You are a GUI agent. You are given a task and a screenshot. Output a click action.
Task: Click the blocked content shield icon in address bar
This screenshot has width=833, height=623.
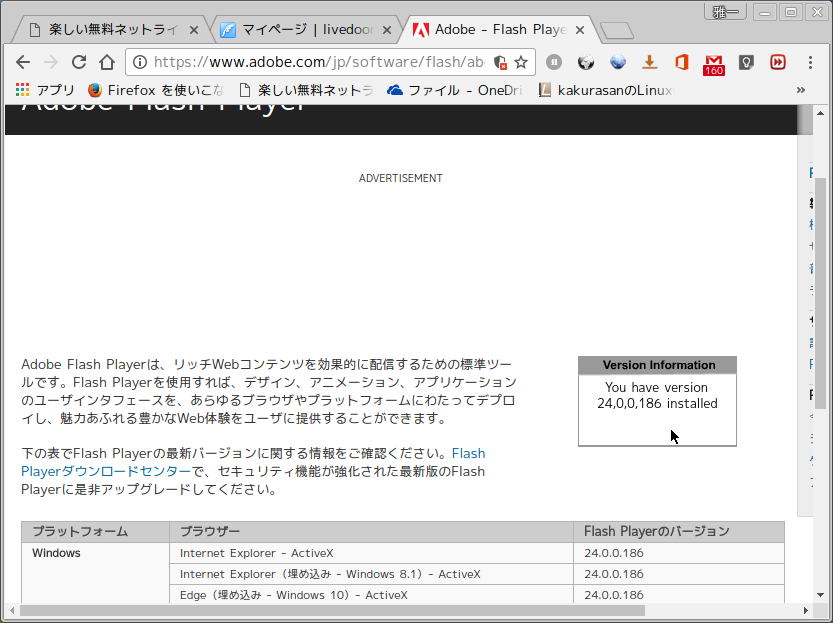pos(500,62)
